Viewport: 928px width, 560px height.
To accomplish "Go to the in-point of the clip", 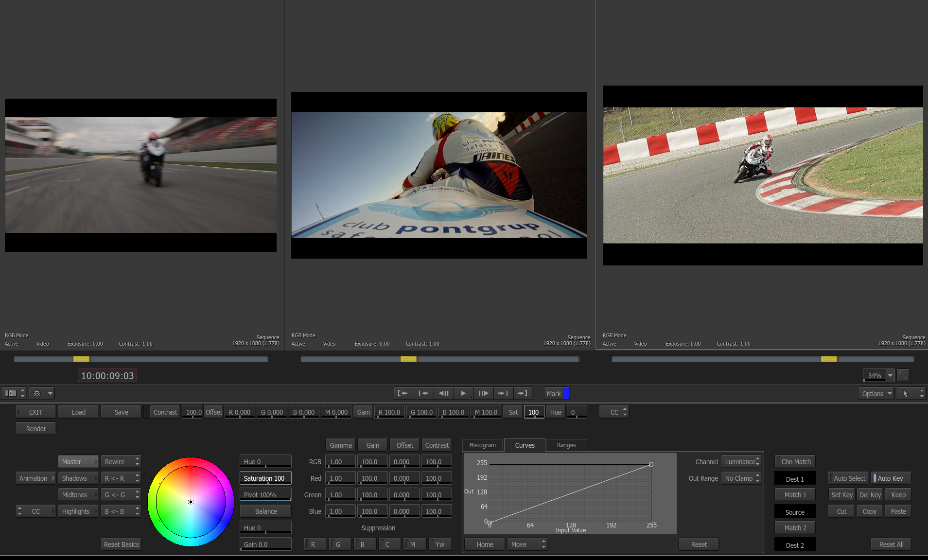I will point(403,393).
